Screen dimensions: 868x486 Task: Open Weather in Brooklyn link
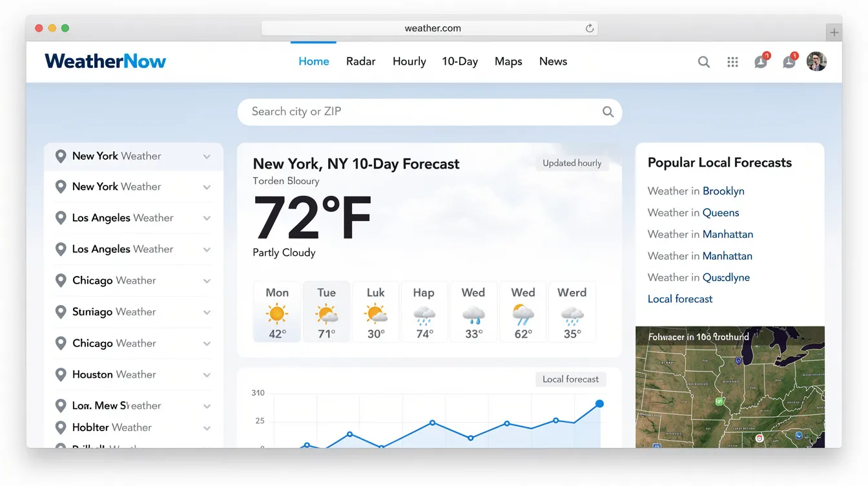pos(696,191)
